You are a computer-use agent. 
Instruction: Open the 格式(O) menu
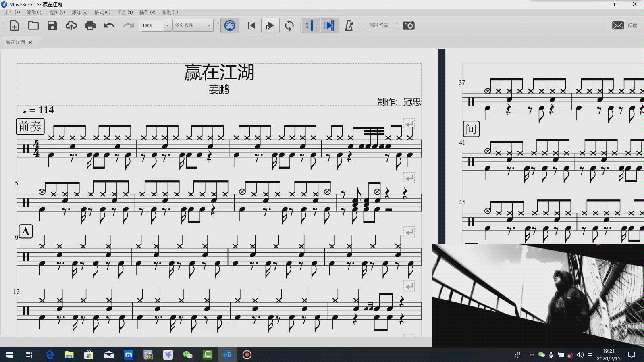pos(102,12)
